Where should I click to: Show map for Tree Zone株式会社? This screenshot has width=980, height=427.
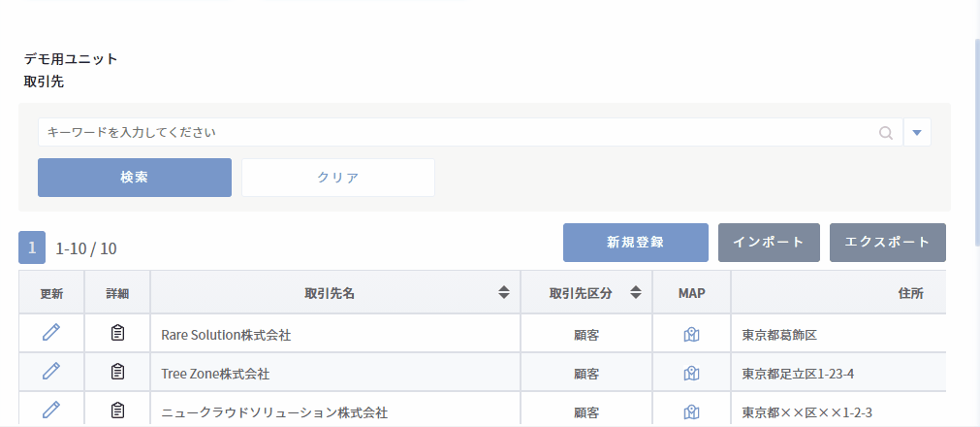[x=691, y=374]
